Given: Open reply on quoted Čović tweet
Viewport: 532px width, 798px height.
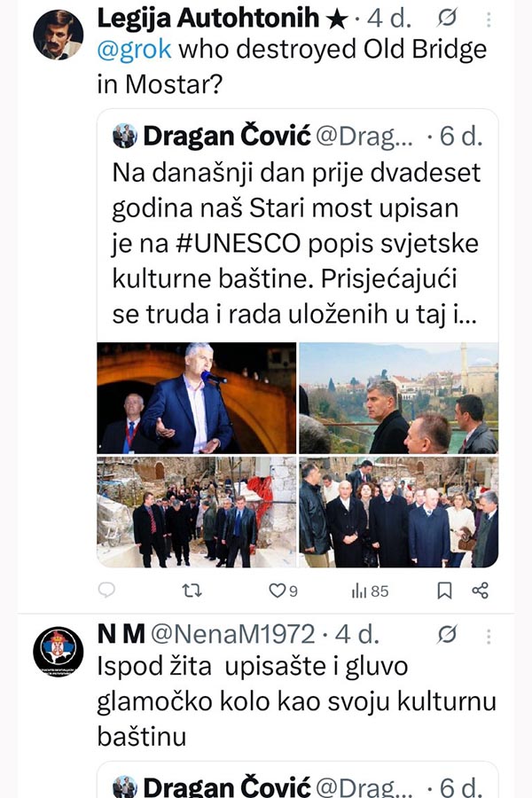Looking at the screenshot, I should [106, 591].
